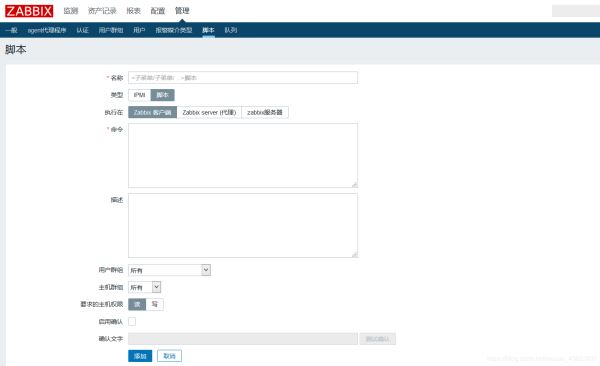Select Zabbix server (代理) execution option

point(209,113)
